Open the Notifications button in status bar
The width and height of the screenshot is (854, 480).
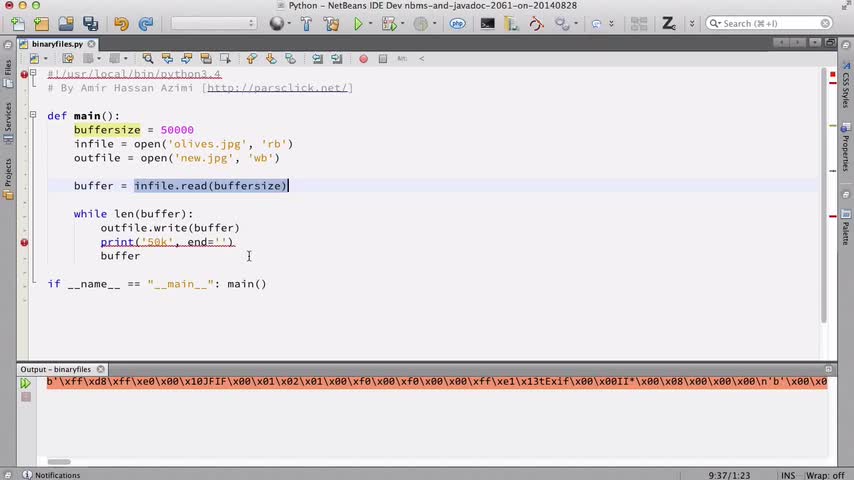(x=51, y=475)
